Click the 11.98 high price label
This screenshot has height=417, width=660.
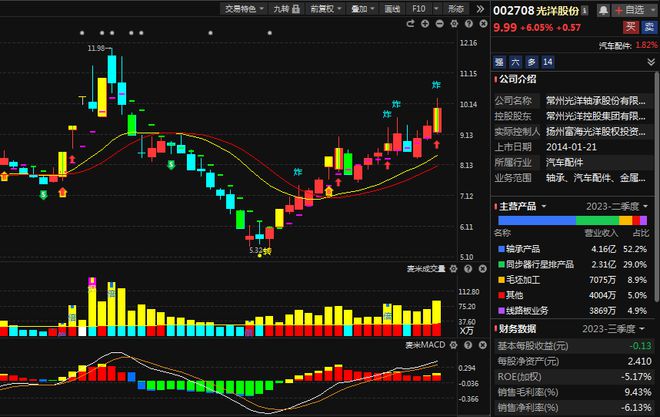click(x=96, y=48)
